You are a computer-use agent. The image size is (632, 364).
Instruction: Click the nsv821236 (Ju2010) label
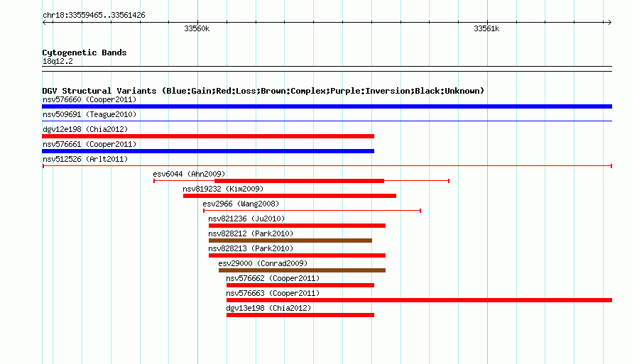tap(246, 219)
